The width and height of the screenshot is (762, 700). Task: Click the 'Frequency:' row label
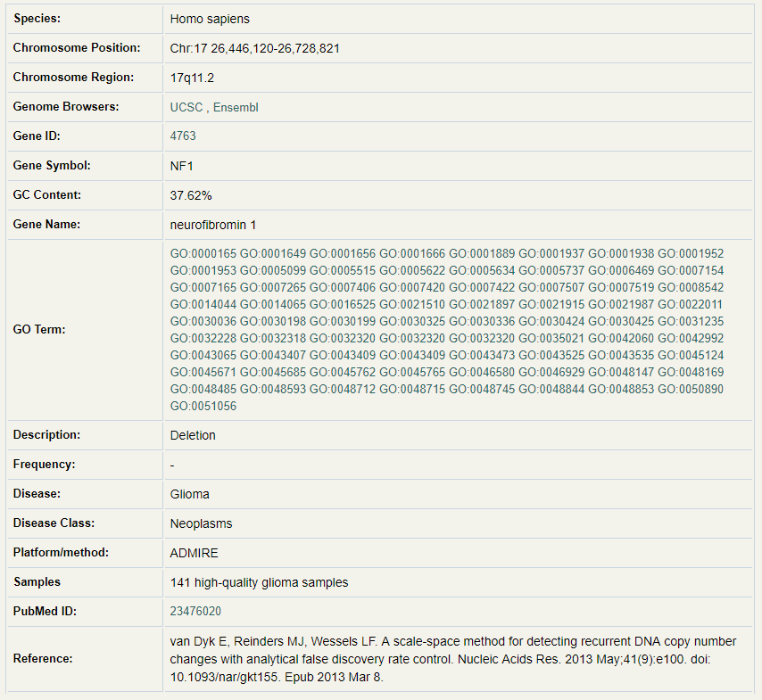(44, 464)
